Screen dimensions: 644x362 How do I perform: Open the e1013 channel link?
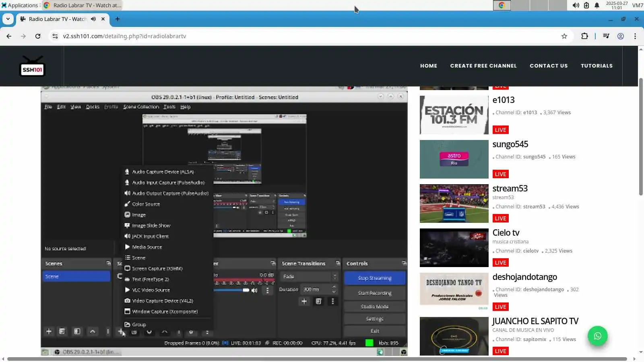[x=504, y=100]
